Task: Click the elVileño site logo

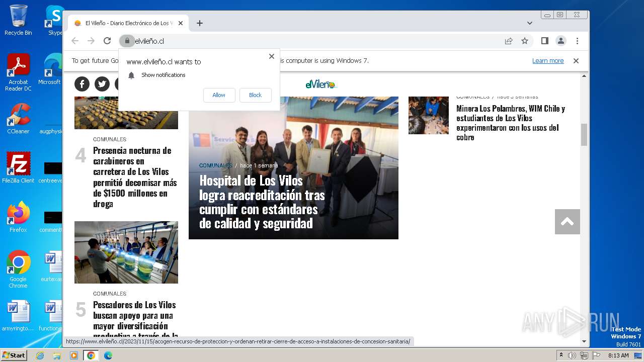Action: click(x=321, y=84)
